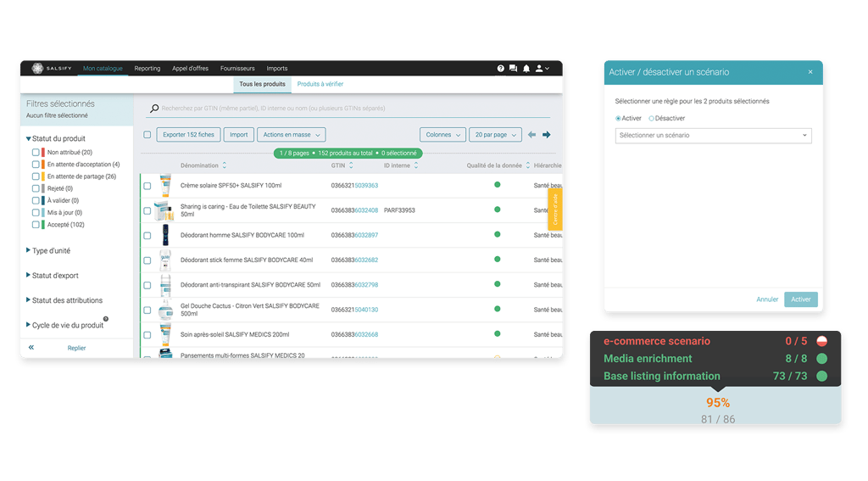868x481 pixels.
Task: Sort by ID interne column arrows
Action: (x=415, y=165)
